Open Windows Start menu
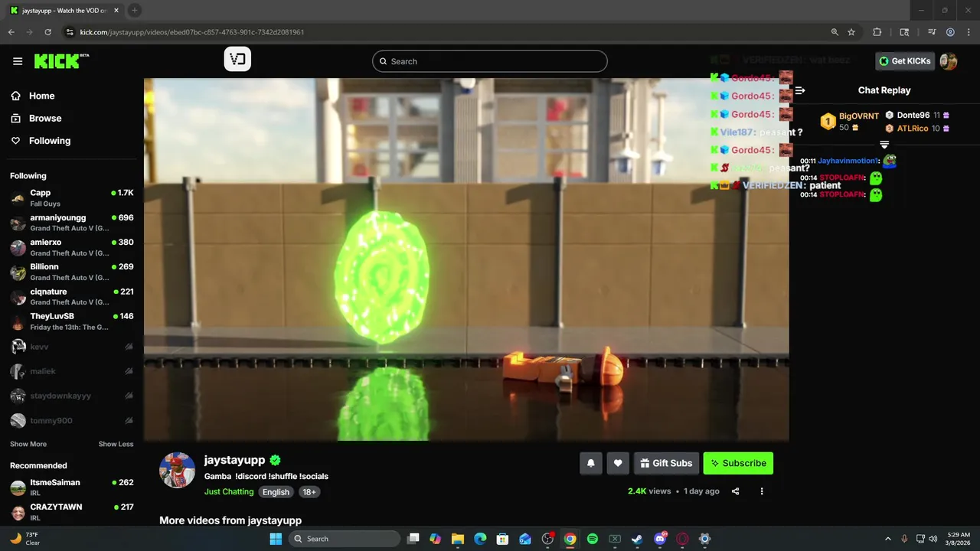 276,539
